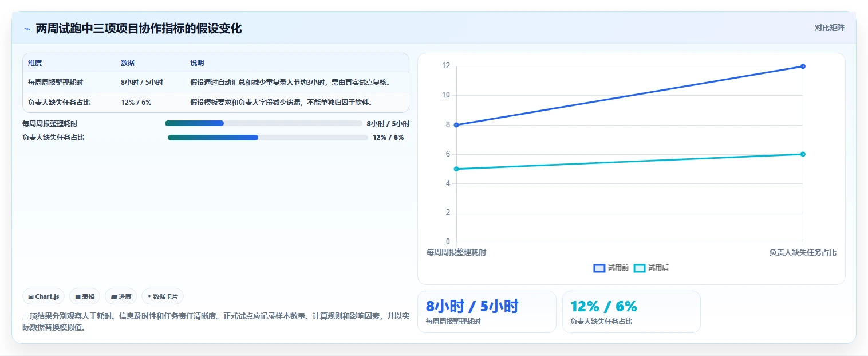Click the 数据 column header
868x356 pixels.
click(x=128, y=63)
